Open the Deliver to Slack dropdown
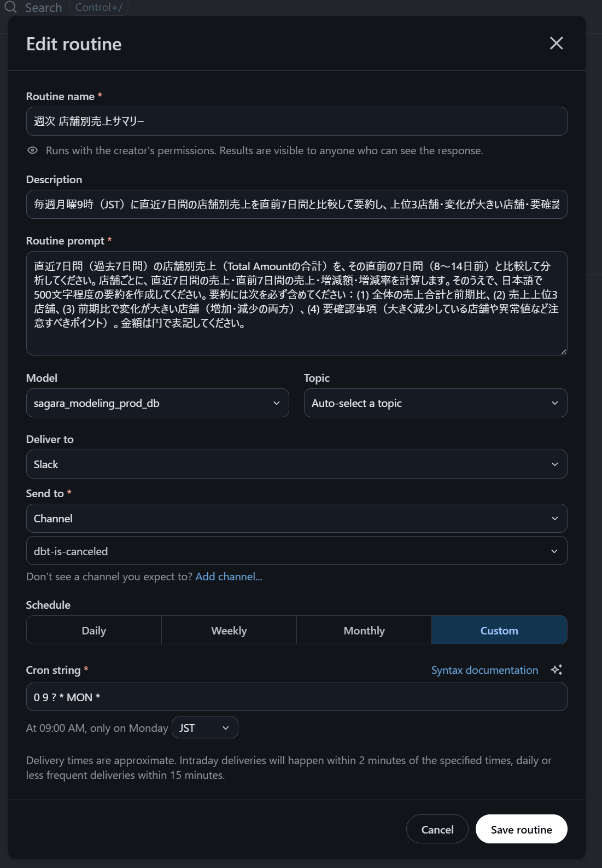Viewport: 602px width, 868px height. click(x=296, y=464)
